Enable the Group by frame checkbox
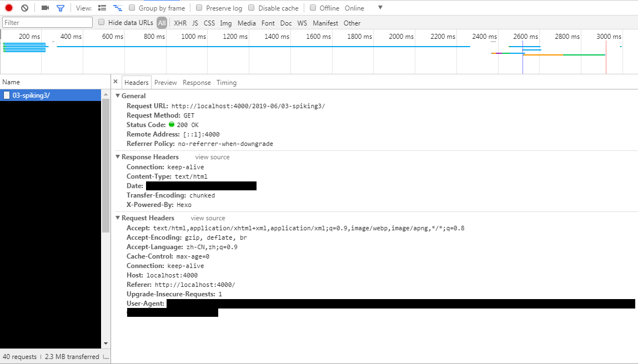Viewport: 638px width, 364px height. point(132,8)
